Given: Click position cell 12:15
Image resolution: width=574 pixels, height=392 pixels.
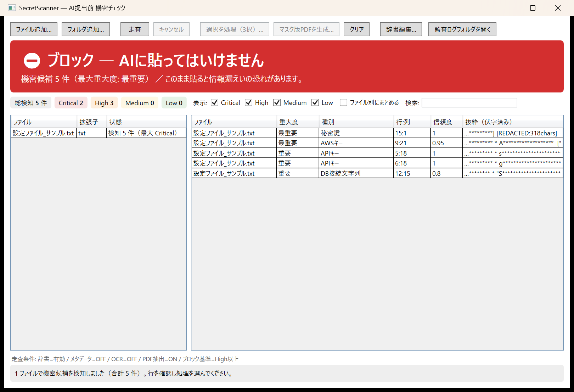Looking at the screenshot, I should click(x=412, y=174).
